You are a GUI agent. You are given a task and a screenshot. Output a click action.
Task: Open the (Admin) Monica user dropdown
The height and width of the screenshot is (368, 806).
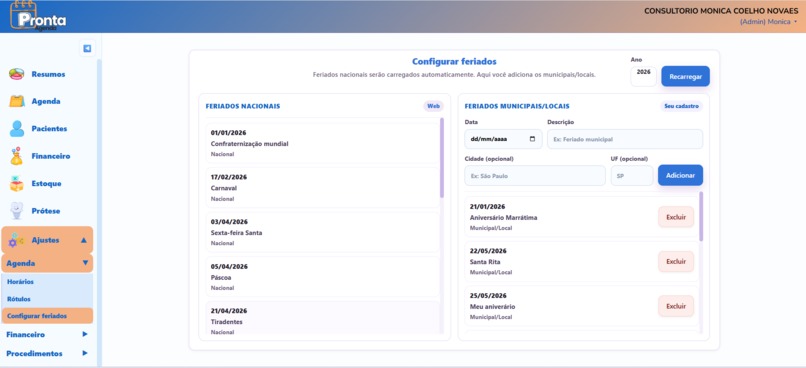[x=768, y=22]
